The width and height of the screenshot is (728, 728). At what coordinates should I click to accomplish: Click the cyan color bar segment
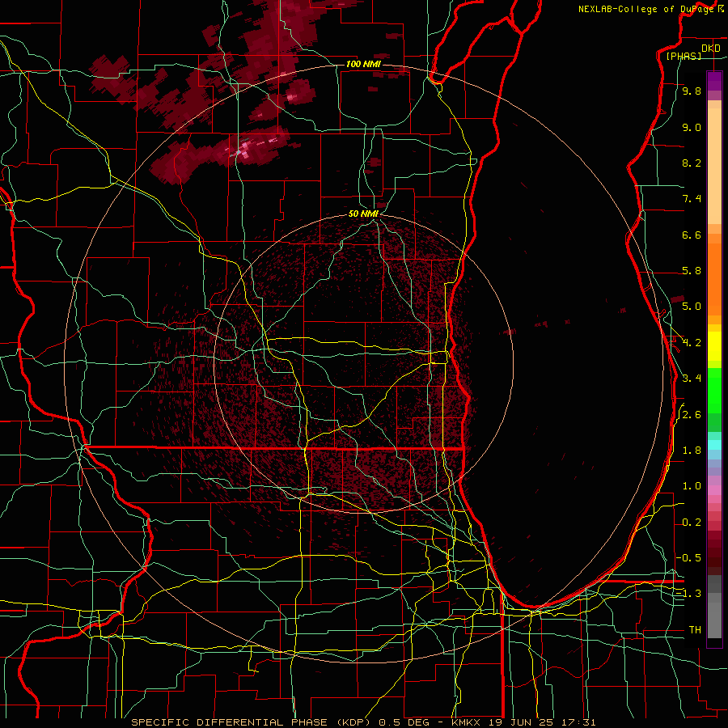tap(714, 445)
